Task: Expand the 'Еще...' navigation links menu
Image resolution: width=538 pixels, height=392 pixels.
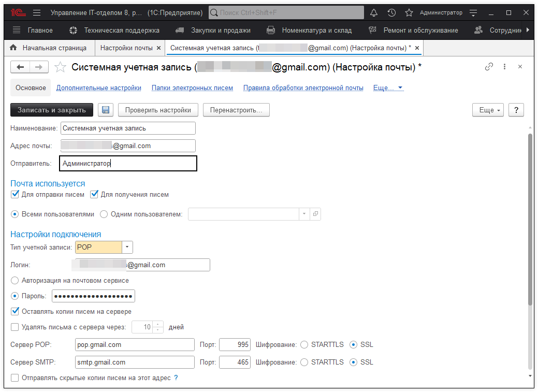Action: 388,88
